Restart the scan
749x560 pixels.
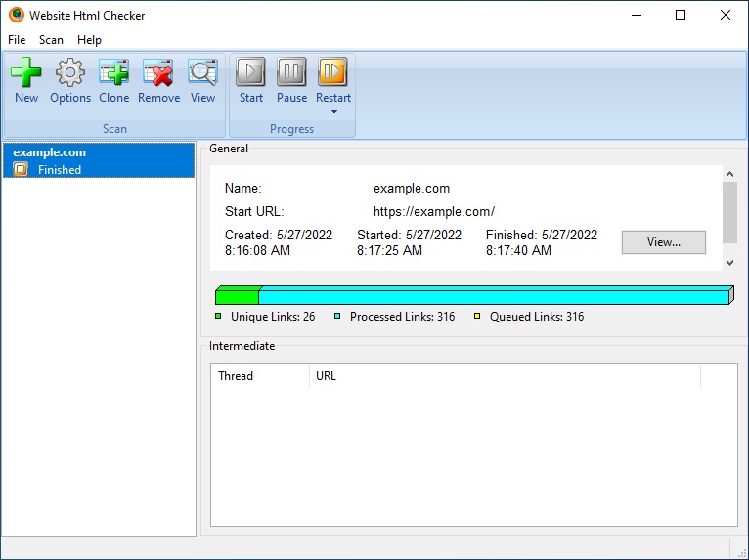(x=332, y=73)
